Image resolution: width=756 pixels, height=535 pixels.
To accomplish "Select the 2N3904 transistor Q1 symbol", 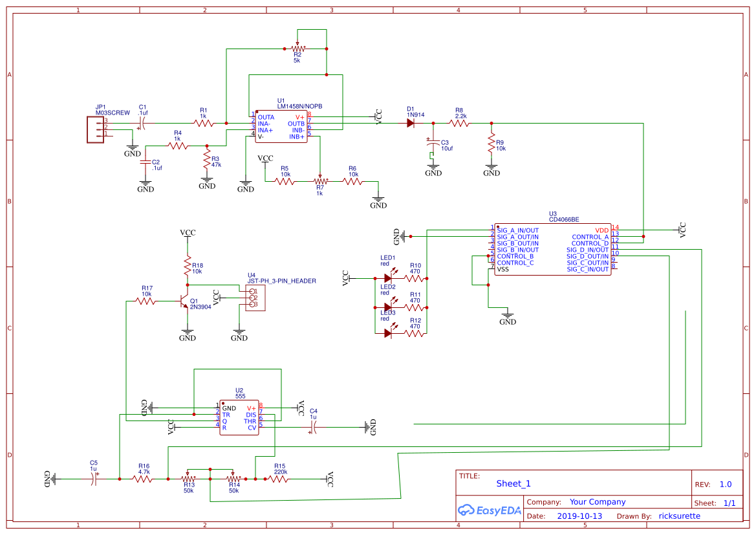I will click(x=184, y=301).
